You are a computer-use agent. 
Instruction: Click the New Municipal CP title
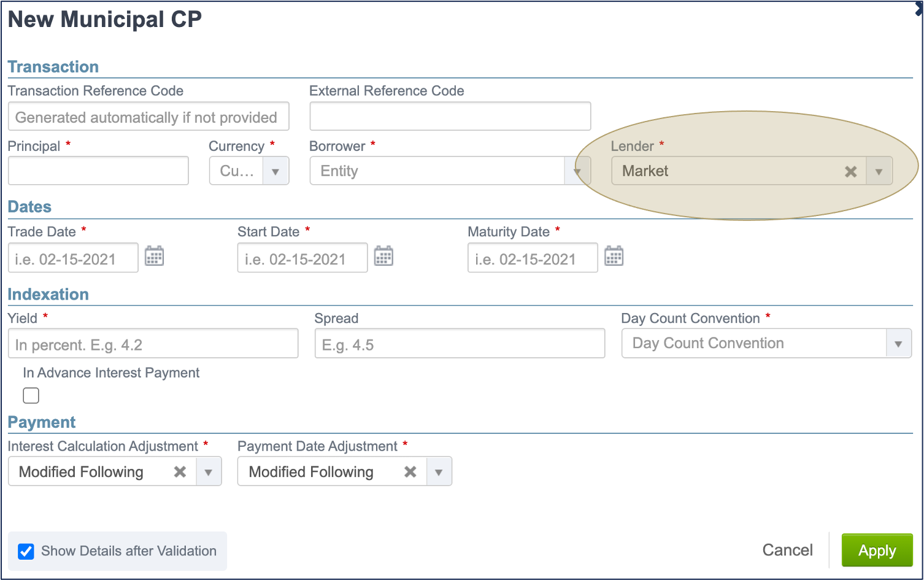105,19
